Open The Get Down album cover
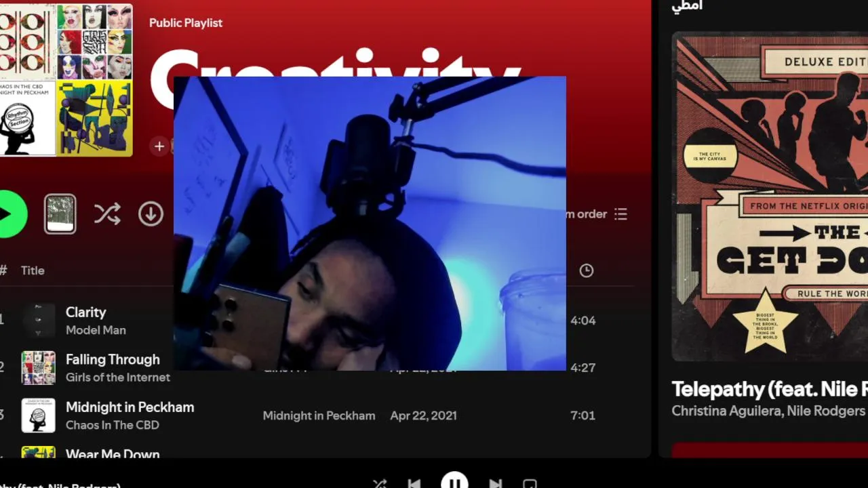 click(x=770, y=197)
